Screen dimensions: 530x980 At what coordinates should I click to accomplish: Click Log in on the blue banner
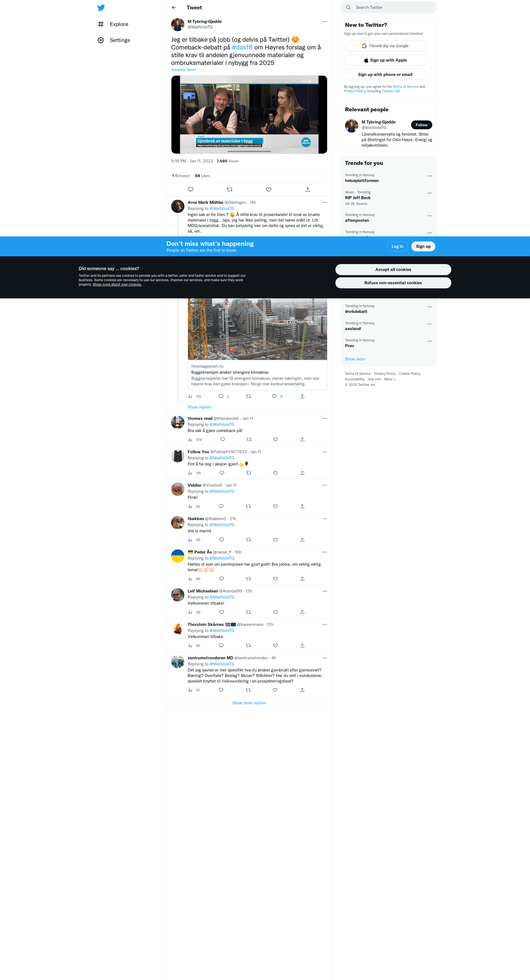397,247
